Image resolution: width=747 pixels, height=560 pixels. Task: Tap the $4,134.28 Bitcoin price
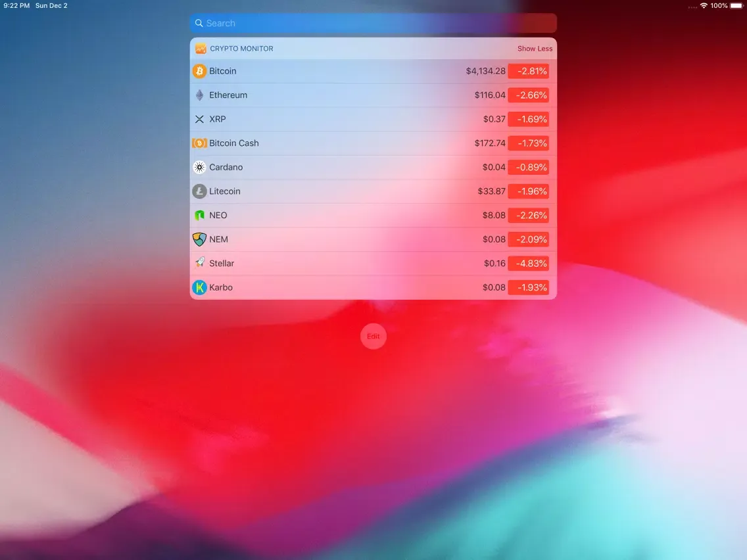click(485, 71)
